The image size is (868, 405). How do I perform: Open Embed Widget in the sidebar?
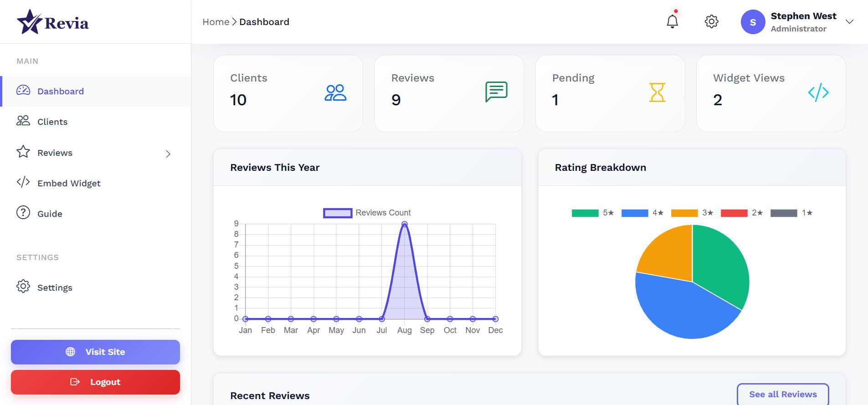point(69,183)
